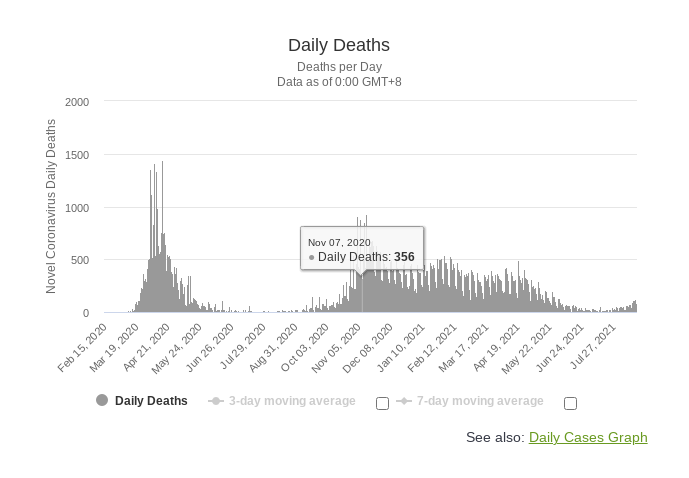689x478 pixels.
Task: Click the "Novel Coronavirus Daily Deaths" axis title
Action: coord(51,206)
